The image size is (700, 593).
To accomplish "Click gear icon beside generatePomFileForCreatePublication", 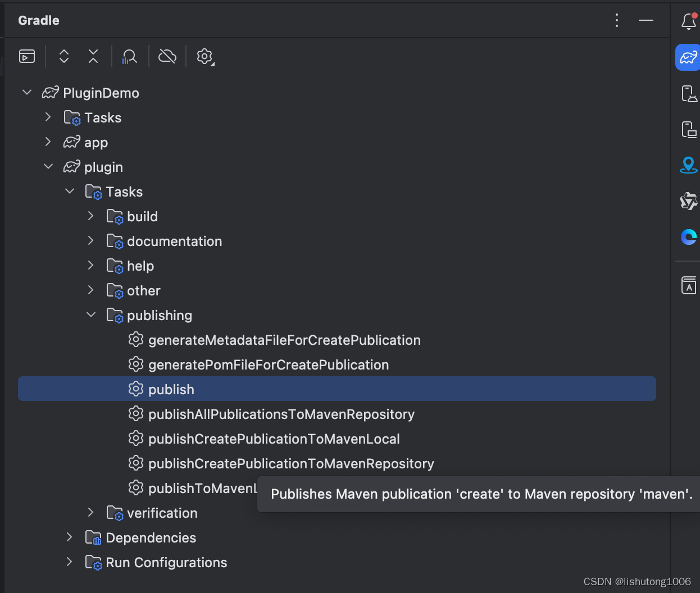I will [x=136, y=364].
